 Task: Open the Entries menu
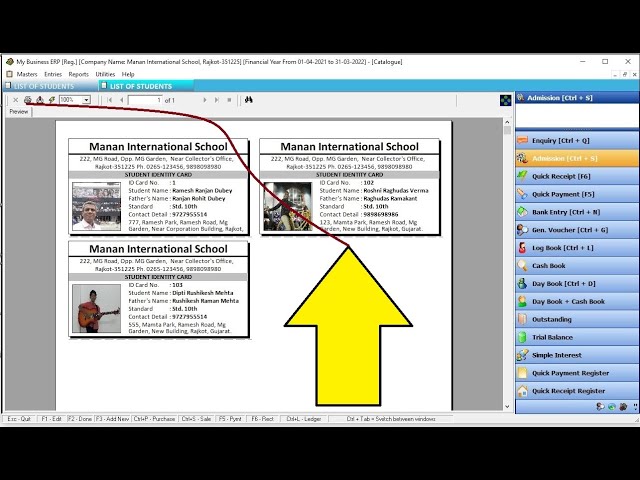pyautogui.click(x=53, y=74)
